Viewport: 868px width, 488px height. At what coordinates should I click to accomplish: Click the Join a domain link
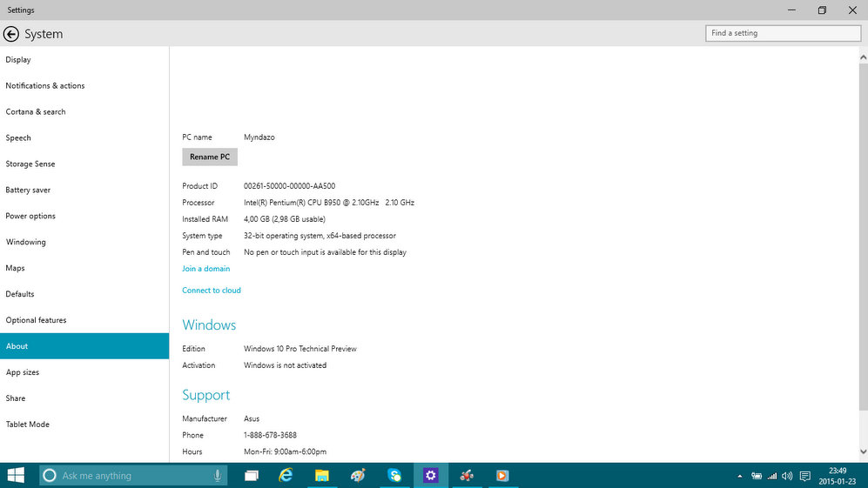tap(206, 269)
